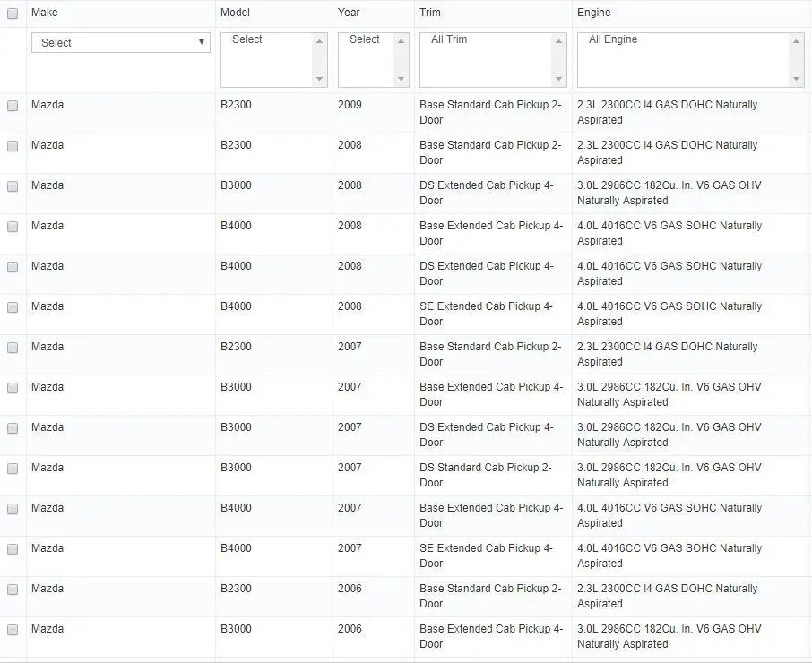Screen dimensions: 812x663
Task: Click the engine cell of the 2009 B2300 row
Action: coord(668,112)
